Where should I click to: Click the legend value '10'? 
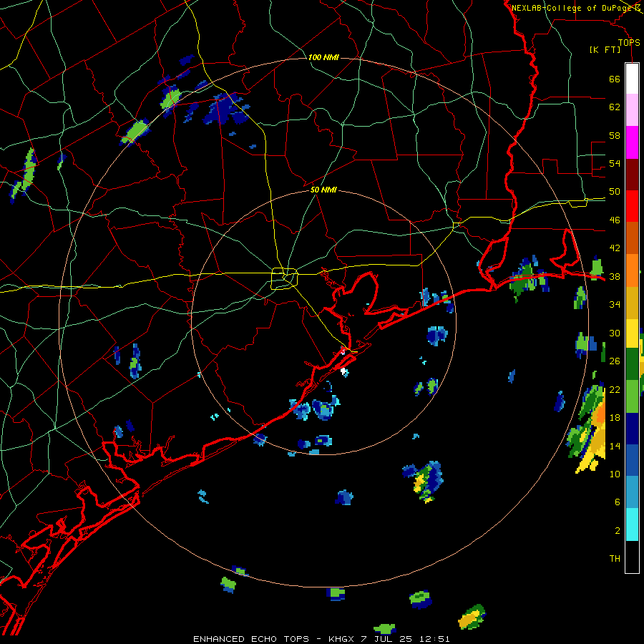point(615,474)
